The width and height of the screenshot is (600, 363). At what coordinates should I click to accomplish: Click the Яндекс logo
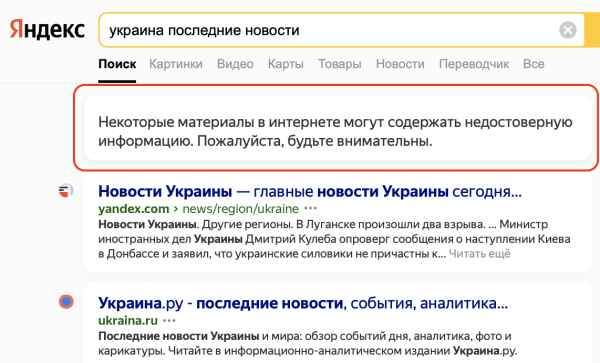pyautogui.click(x=47, y=30)
